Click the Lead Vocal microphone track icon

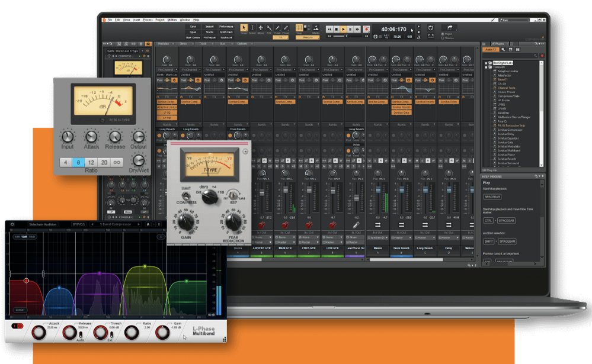[356, 225]
